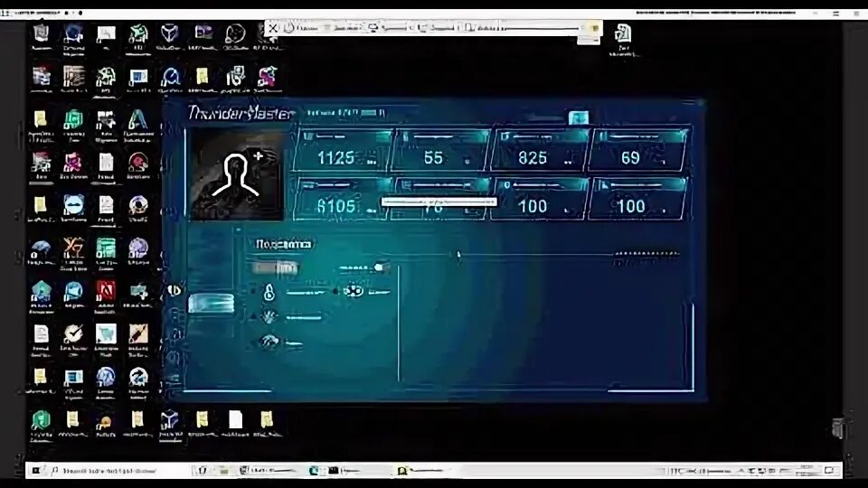The image size is (868, 488).
Task: Open the TeamViewer-style blue face desktop icon
Action: pyautogui.click(x=73, y=205)
